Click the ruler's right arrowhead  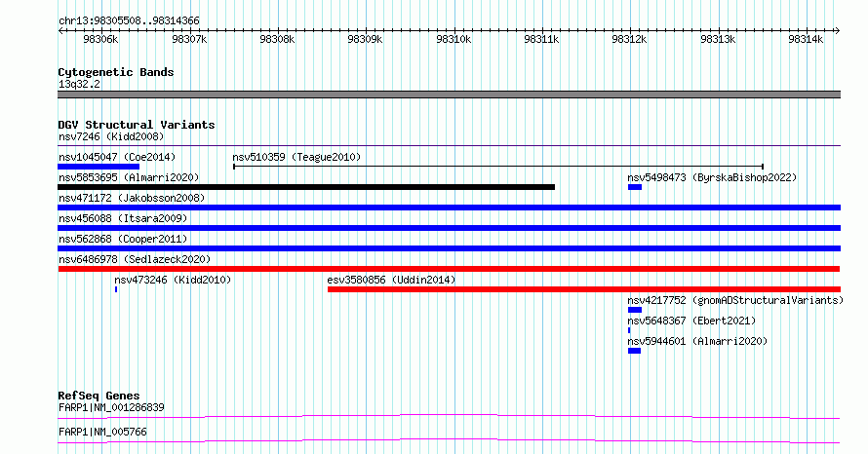coord(838,31)
